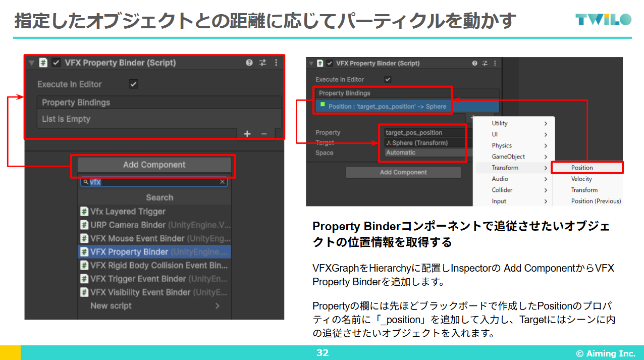Open three-dot menu of left VFX Property Binder
The image size is (644, 360).
pyautogui.click(x=276, y=63)
